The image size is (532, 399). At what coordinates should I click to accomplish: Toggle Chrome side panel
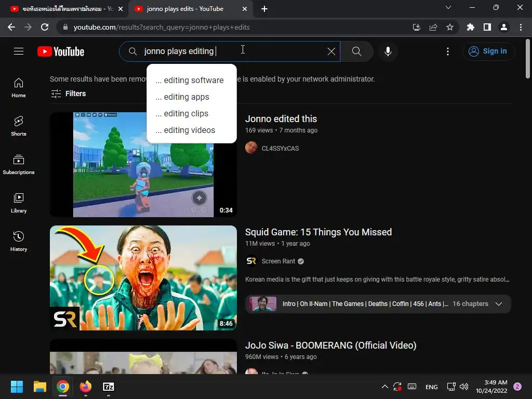487,27
